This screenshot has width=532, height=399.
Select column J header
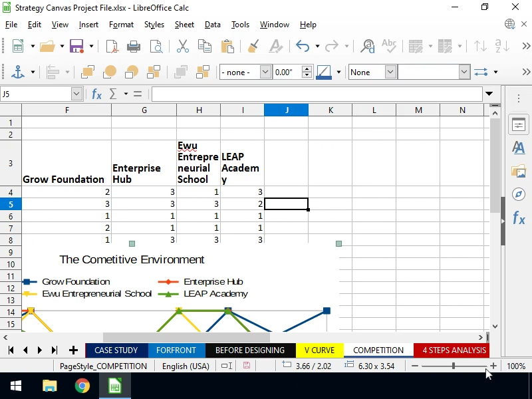pos(287,110)
